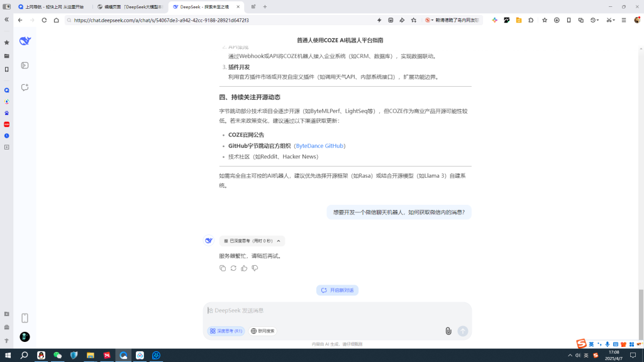
Task: Click the 开启新对话 button
Action: click(337, 290)
